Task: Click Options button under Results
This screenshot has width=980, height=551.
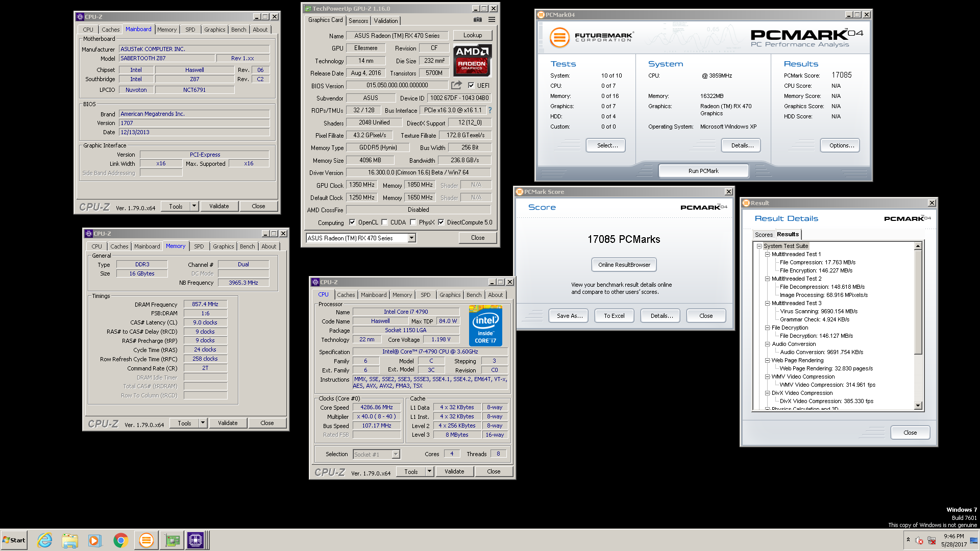Action: coord(841,145)
